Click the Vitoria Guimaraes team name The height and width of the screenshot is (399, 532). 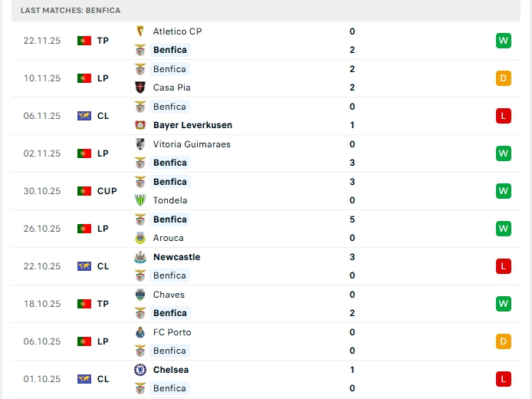[192, 144]
